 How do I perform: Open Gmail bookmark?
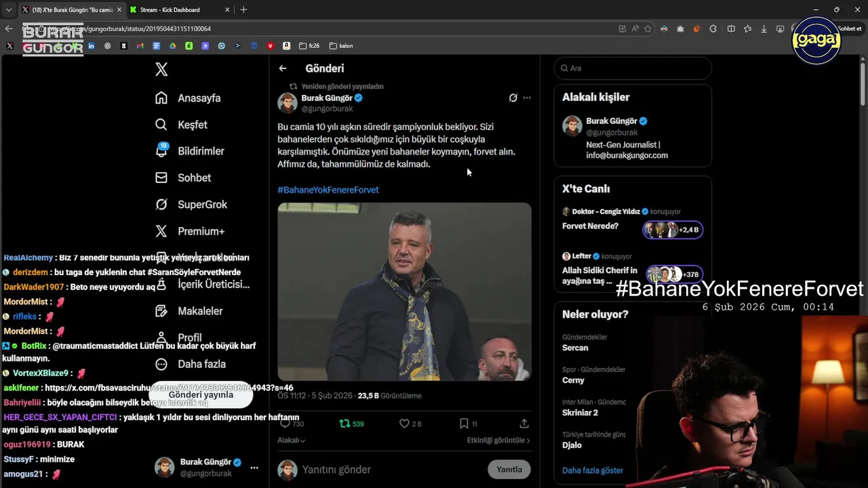(140, 46)
